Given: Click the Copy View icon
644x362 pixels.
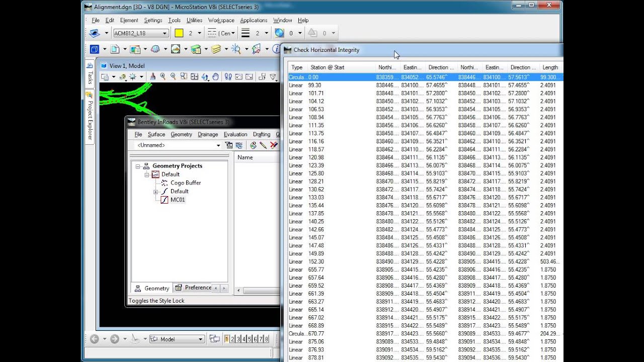Looking at the screenshot, I should 262,77.
